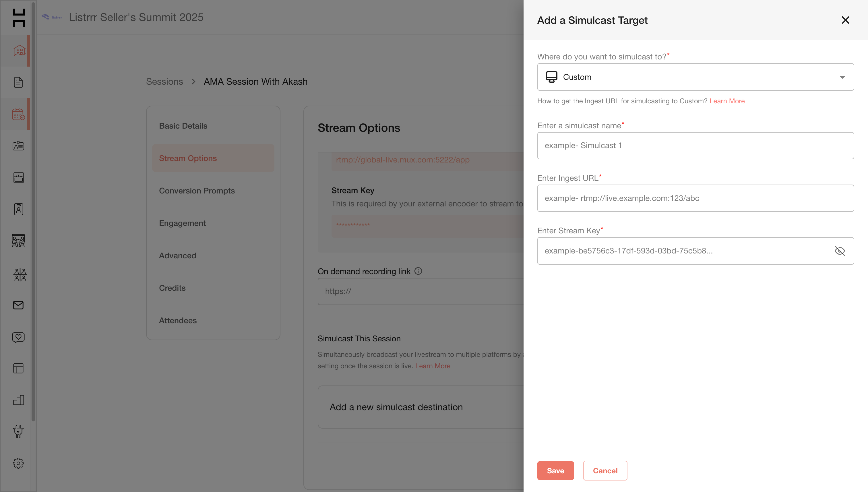
Task: Toggle stream key visibility eye icon
Action: 840,251
